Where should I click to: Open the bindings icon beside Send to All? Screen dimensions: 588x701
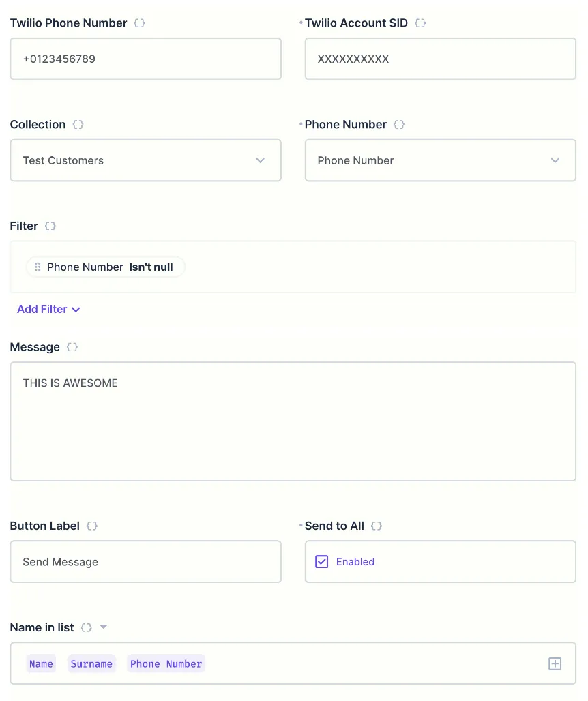[376, 526]
